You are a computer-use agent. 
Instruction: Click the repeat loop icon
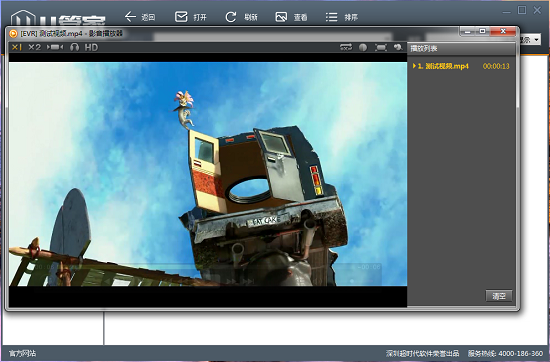(x=346, y=47)
